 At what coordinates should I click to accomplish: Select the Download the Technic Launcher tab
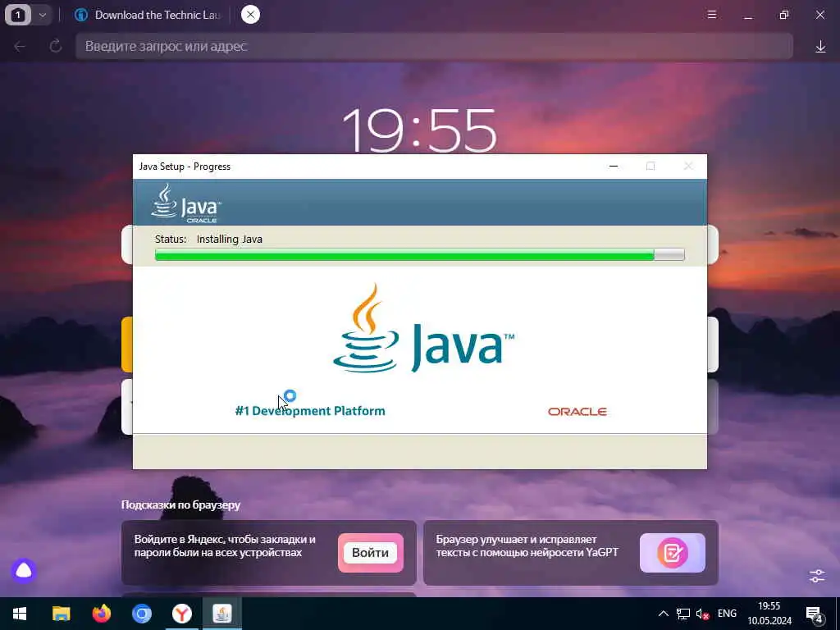[x=148, y=15]
